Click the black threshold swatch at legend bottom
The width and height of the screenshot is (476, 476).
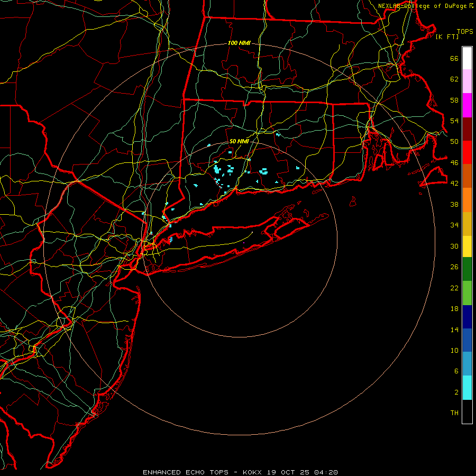point(467,411)
